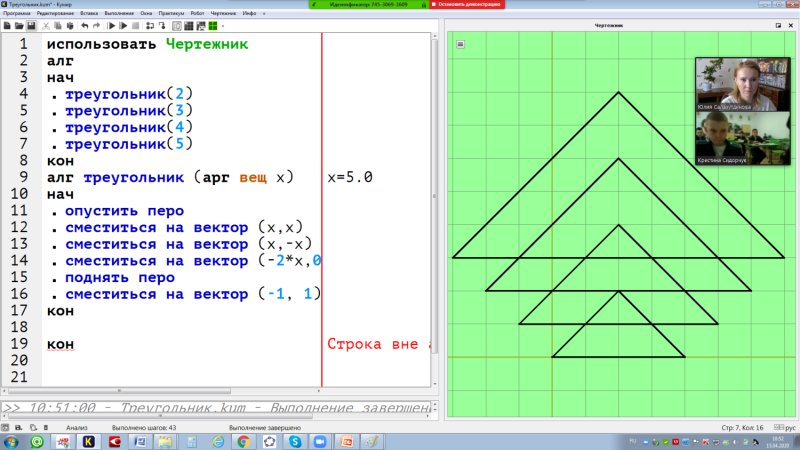Open Skype from the taskbar
The height and width of the screenshot is (450, 800).
pos(295,441)
